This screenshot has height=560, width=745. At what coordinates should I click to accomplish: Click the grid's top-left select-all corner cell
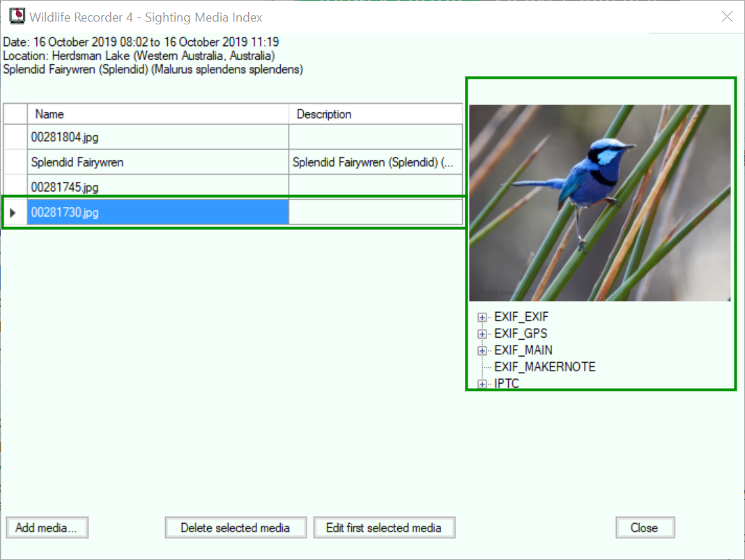[15, 114]
